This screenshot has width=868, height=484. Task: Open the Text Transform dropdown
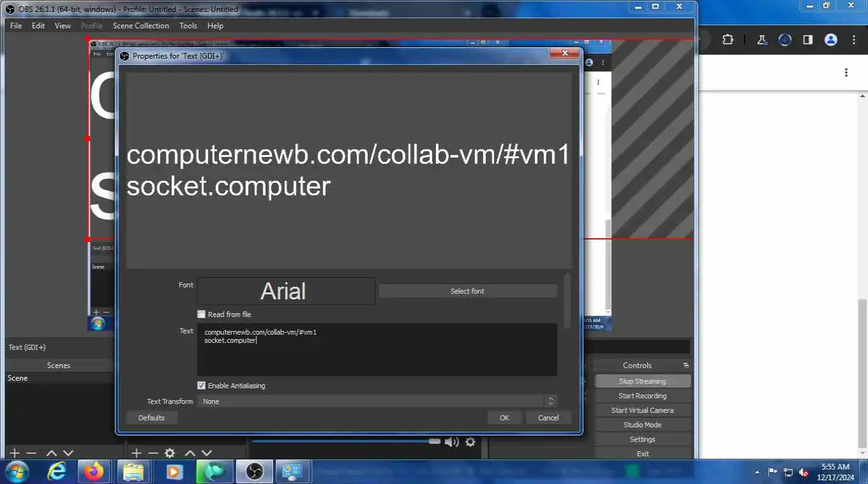click(x=377, y=401)
